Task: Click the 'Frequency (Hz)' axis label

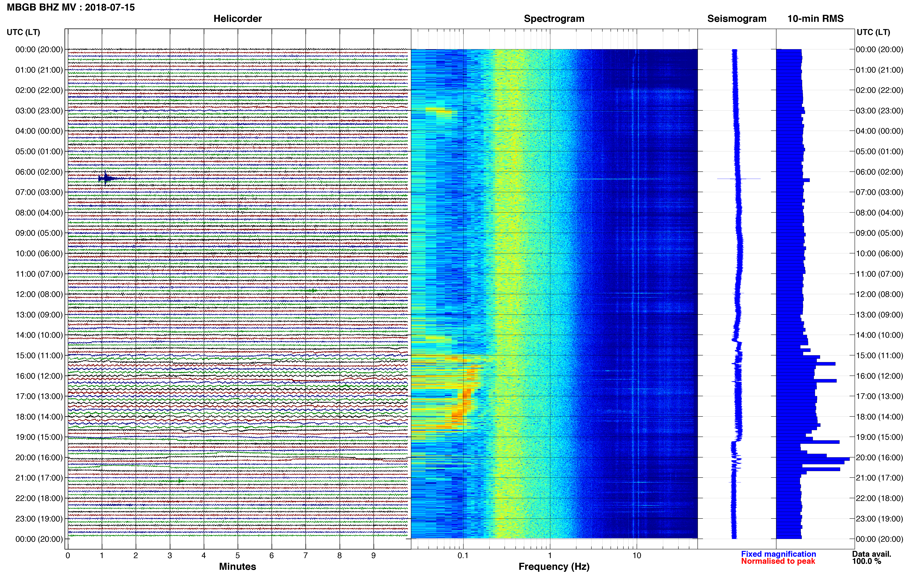Action: 554,566
